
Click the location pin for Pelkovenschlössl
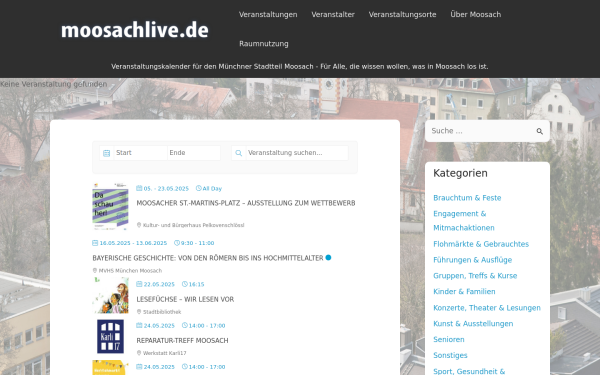click(139, 225)
